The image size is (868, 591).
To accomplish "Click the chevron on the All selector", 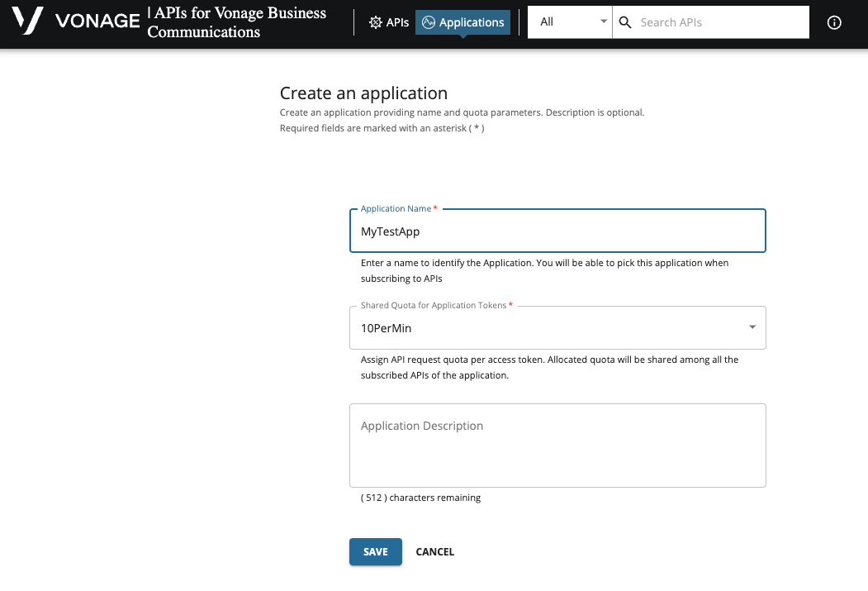I will [603, 21].
